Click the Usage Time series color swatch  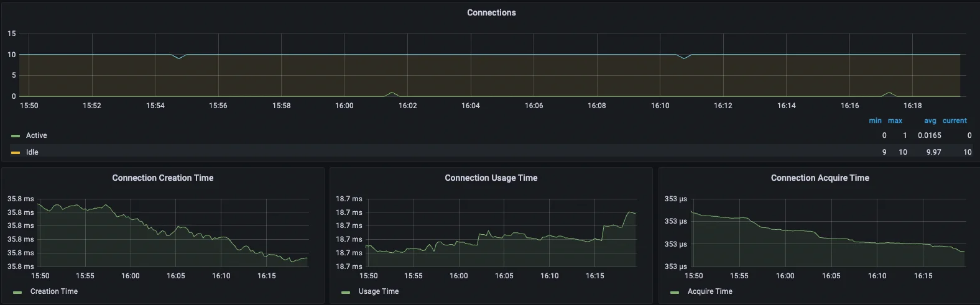346,292
